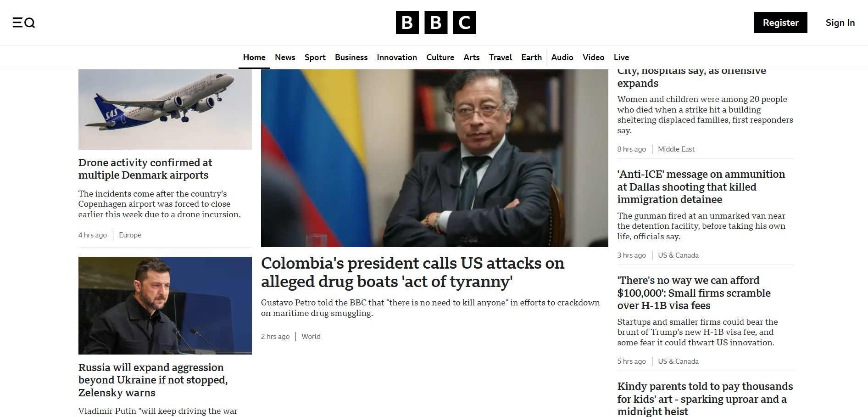Open the 'Anti-ICE' message Dallas shooting headline
The image size is (868, 417).
701,187
